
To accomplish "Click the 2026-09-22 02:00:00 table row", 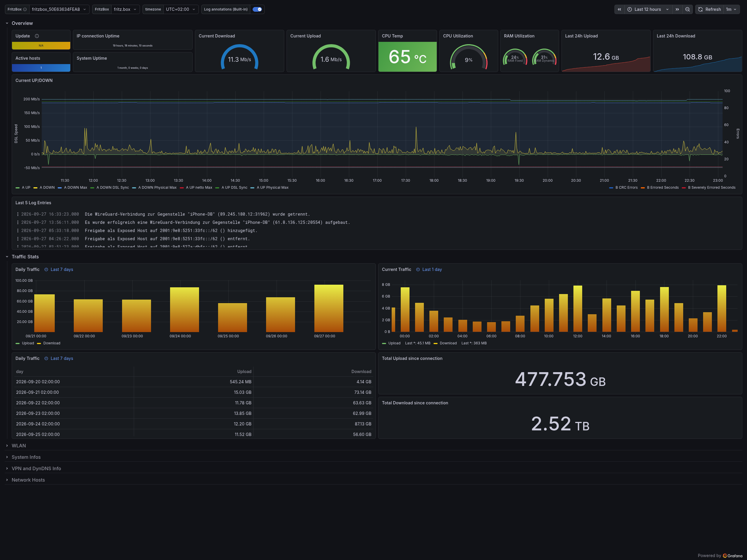I will [193, 403].
